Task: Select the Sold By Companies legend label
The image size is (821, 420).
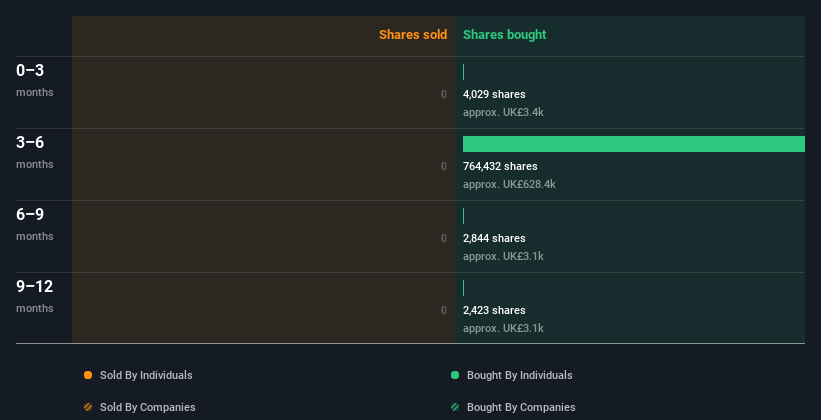Action: [x=148, y=407]
